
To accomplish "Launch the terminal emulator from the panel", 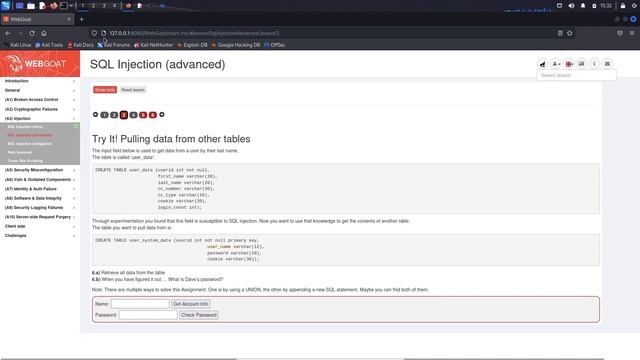I will pos(64,6).
